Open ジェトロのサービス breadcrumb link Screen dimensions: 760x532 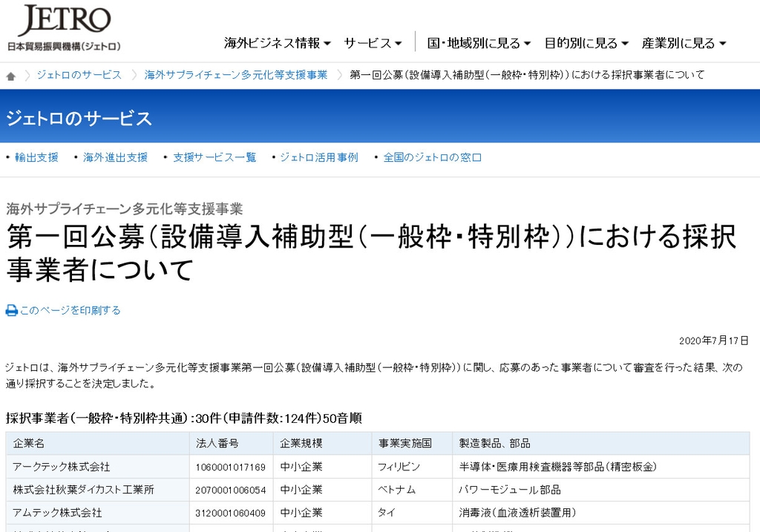pyautogui.click(x=79, y=75)
